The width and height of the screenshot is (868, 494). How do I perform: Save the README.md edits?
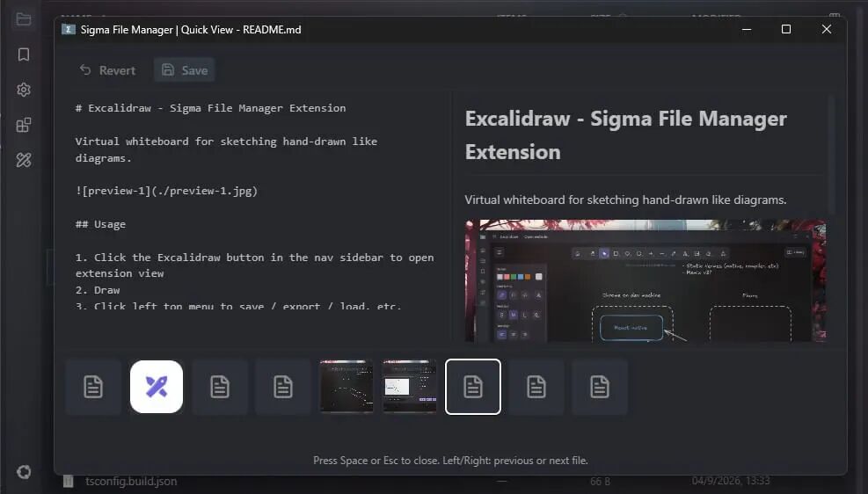pyautogui.click(x=185, y=70)
